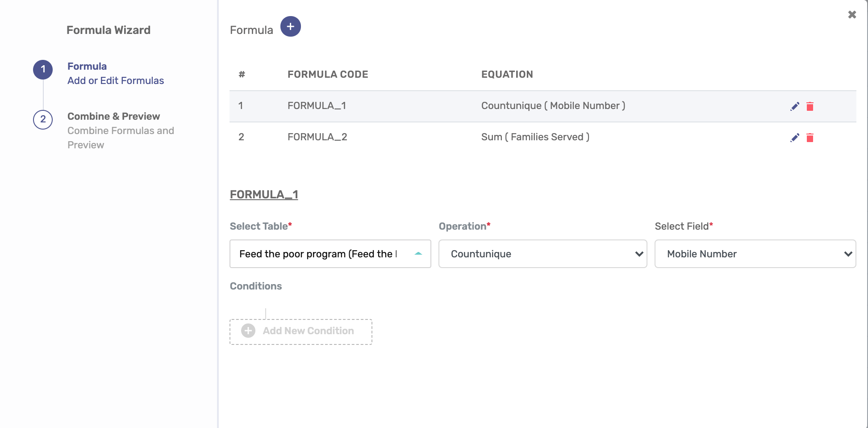Delete FORMULA_1 with the trash icon
Image resolution: width=868 pixels, height=428 pixels.
(x=810, y=106)
